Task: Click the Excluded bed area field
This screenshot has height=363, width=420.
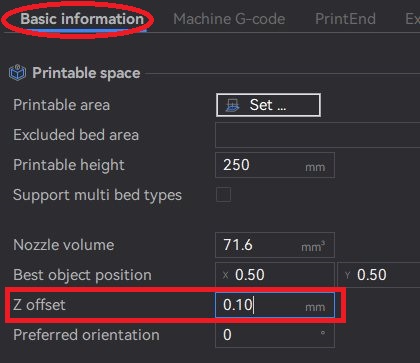Action: (x=318, y=135)
